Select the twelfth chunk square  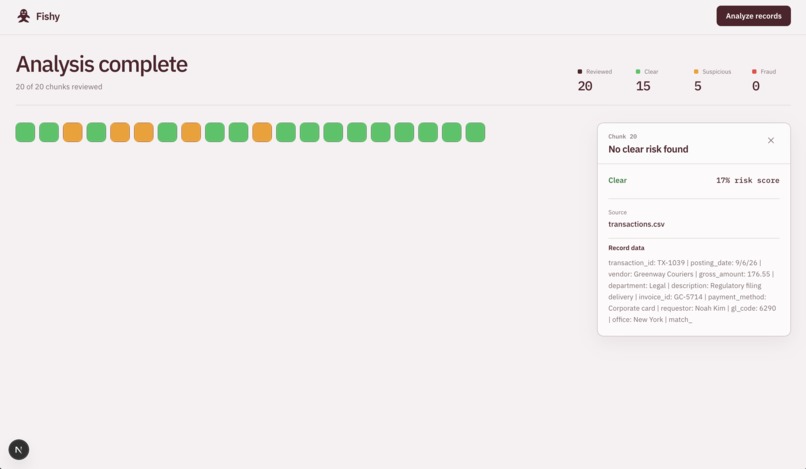(285, 132)
